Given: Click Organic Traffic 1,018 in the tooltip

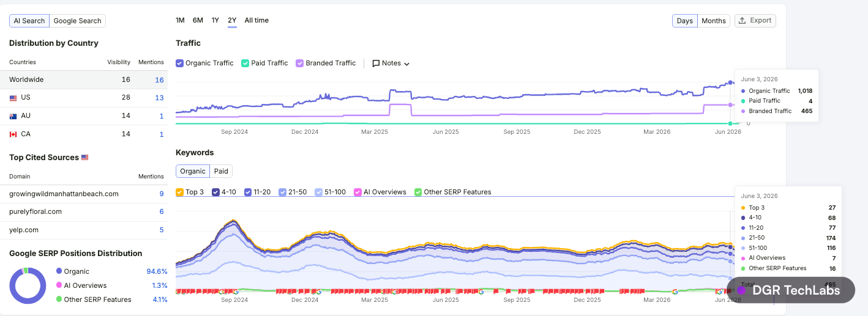Looking at the screenshot, I should [x=804, y=90].
